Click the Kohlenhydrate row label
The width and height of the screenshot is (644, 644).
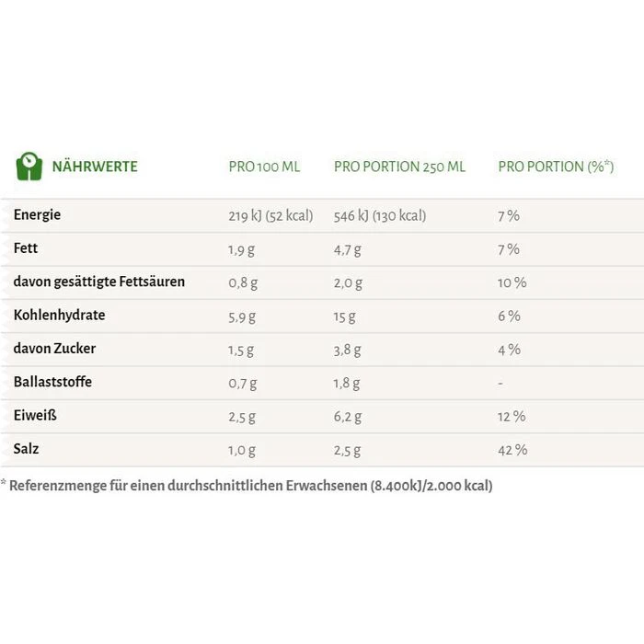60,315
